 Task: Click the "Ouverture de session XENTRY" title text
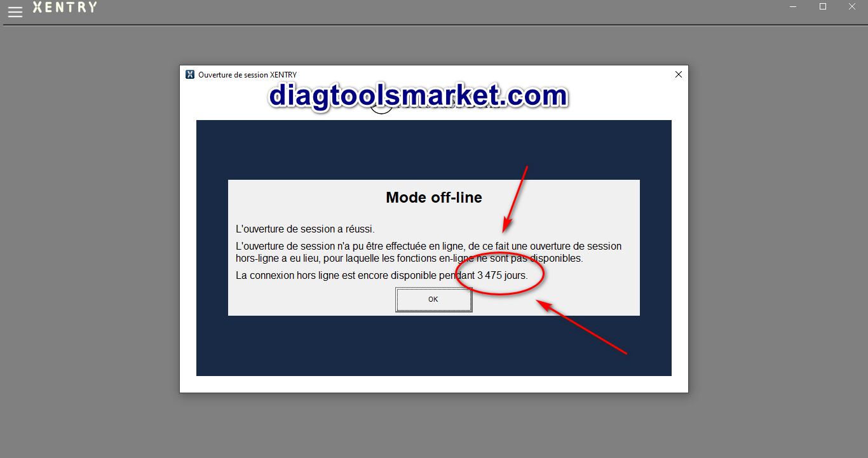[247, 74]
